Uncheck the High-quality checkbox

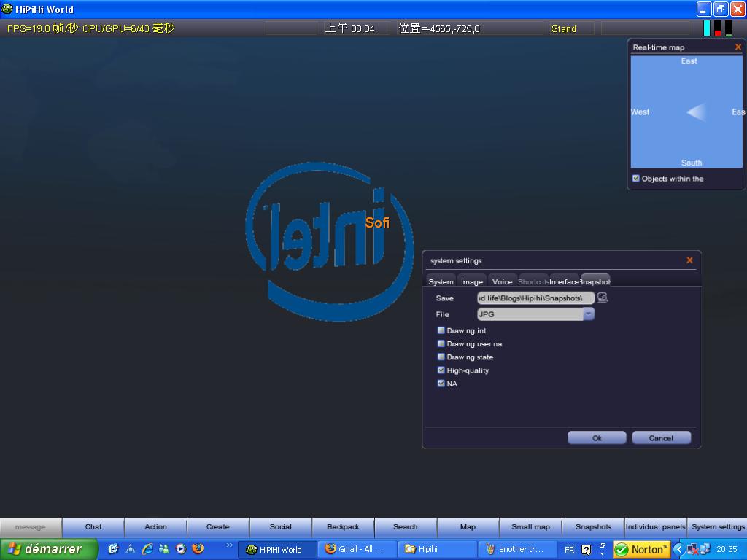[441, 370]
